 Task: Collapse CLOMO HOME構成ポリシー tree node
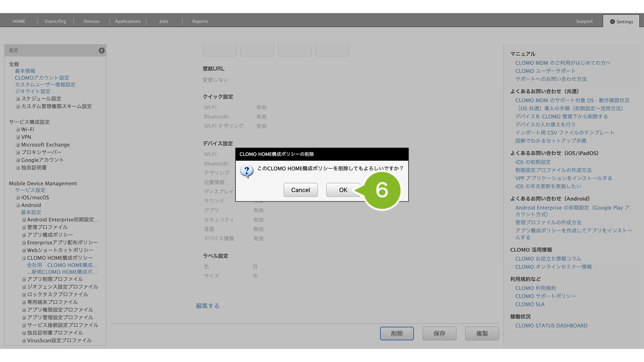pos(24,258)
